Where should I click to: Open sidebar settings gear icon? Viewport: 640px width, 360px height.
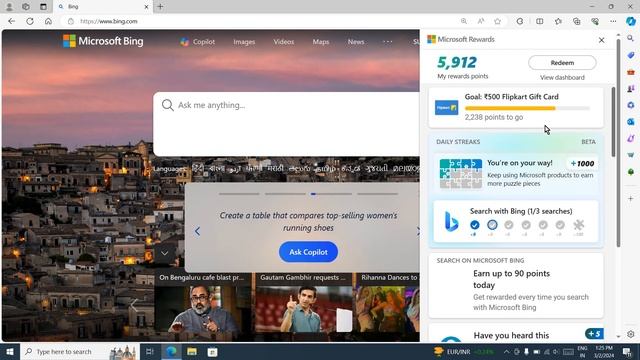click(x=631, y=334)
